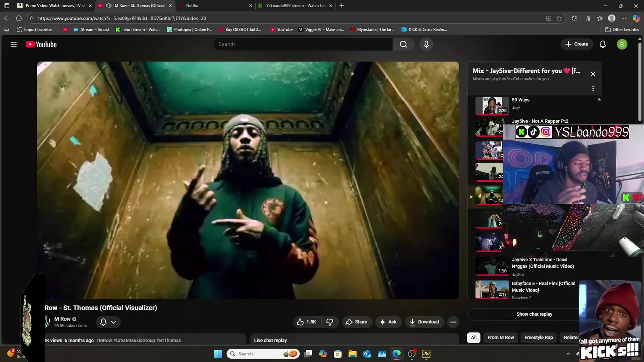Image resolution: width=644 pixels, height=362 pixels.
Task: Open Copilot from the taskbar
Action: (323, 354)
